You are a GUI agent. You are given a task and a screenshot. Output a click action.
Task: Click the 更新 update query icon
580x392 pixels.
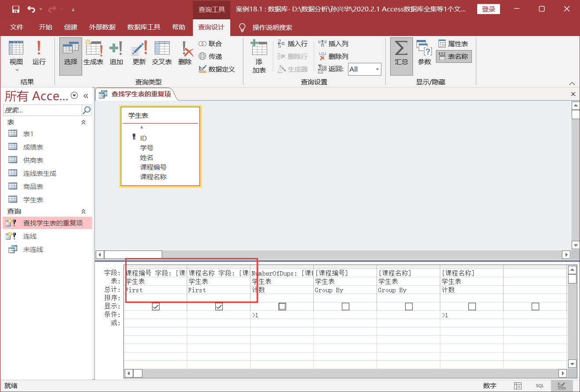pos(139,53)
